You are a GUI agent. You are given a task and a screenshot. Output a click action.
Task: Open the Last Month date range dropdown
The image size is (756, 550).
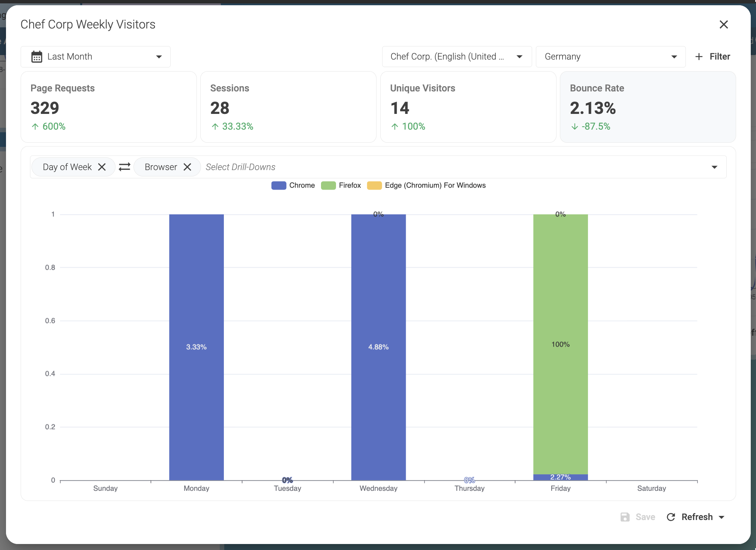[x=96, y=57]
